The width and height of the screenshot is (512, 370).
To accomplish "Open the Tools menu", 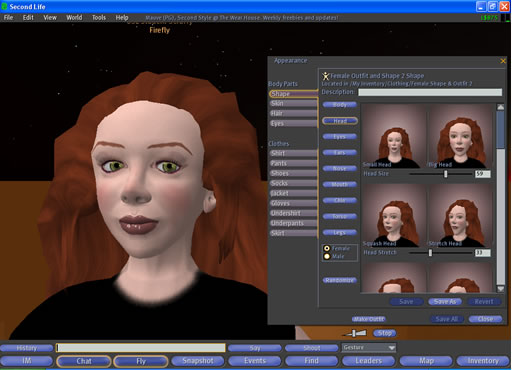I will 99,18.
